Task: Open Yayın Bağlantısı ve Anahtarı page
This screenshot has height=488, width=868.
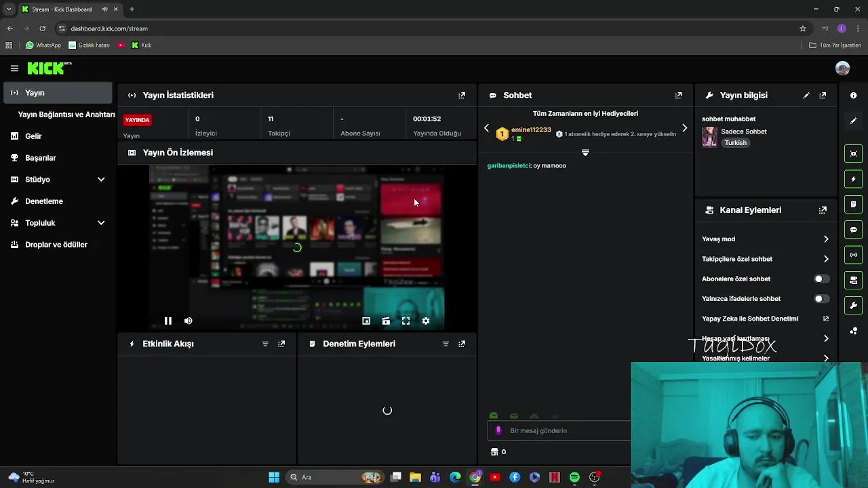Action: [x=66, y=115]
